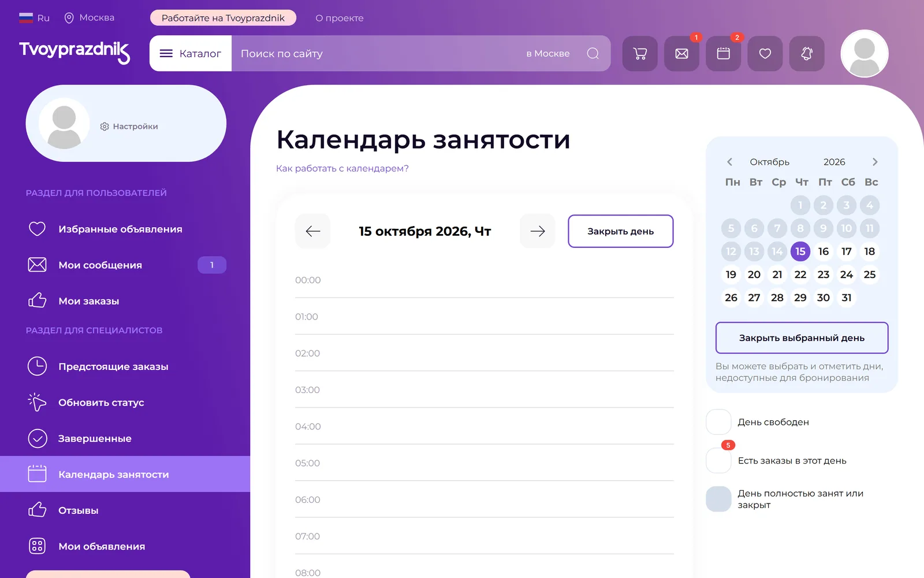Show the next month in the mini calendar
This screenshot has width=924, height=578.
pos(875,162)
